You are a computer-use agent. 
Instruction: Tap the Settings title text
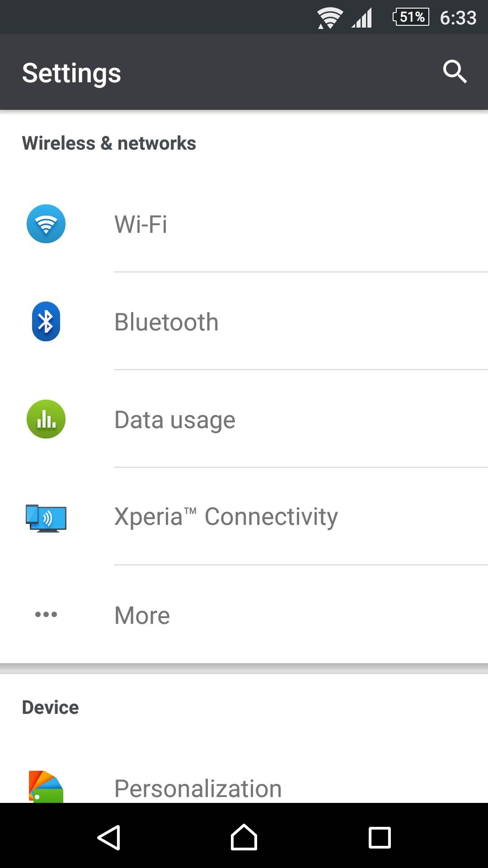pos(71,73)
